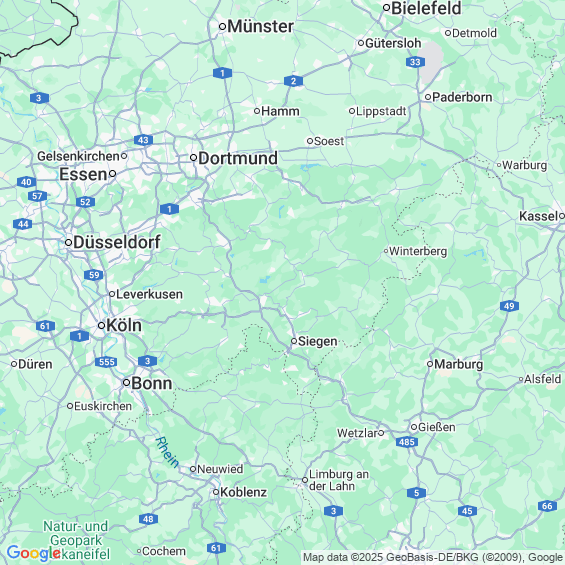Click the A48 shield near Cochem
565x565 pixels.
148,519
